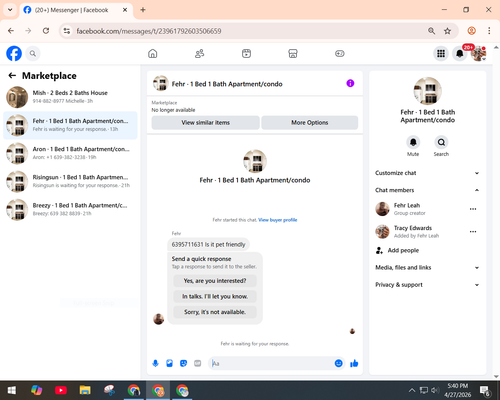Open View buyer profile link
This screenshot has height=400, width=500.
tap(278, 220)
